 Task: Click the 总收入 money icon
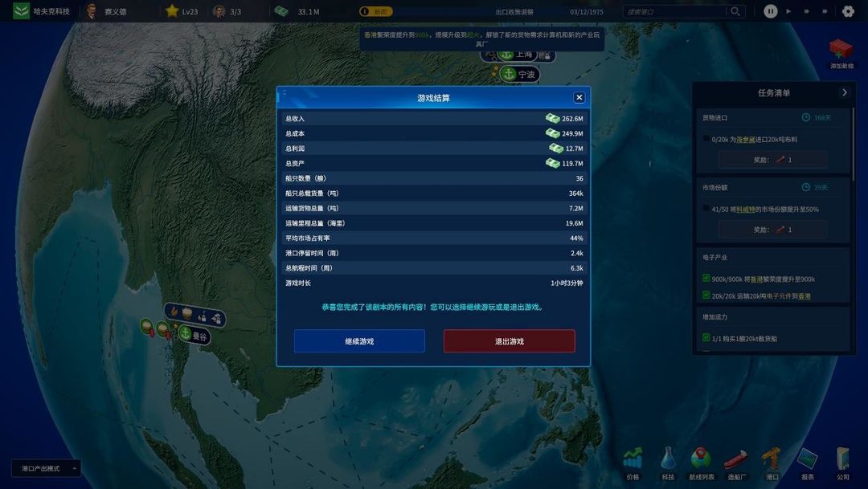coord(552,118)
